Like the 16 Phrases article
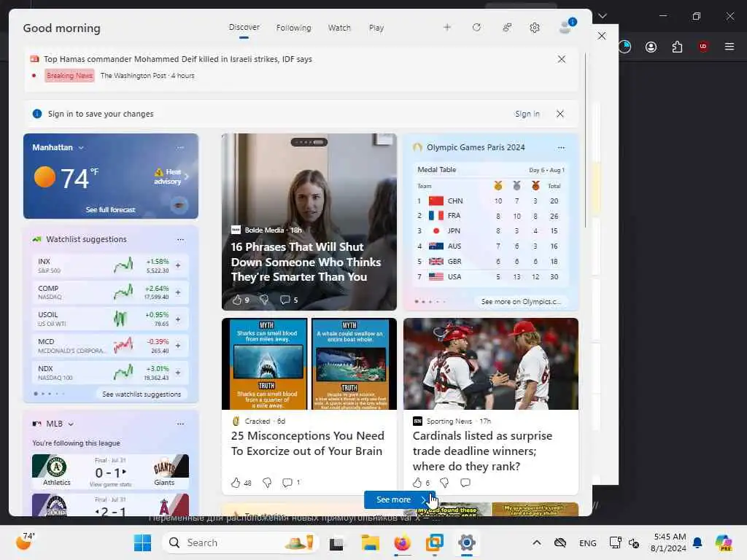 click(237, 300)
